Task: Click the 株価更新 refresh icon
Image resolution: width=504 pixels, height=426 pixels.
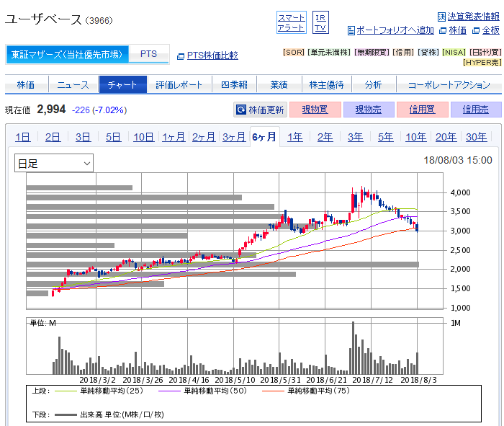Action: click(241, 110)
